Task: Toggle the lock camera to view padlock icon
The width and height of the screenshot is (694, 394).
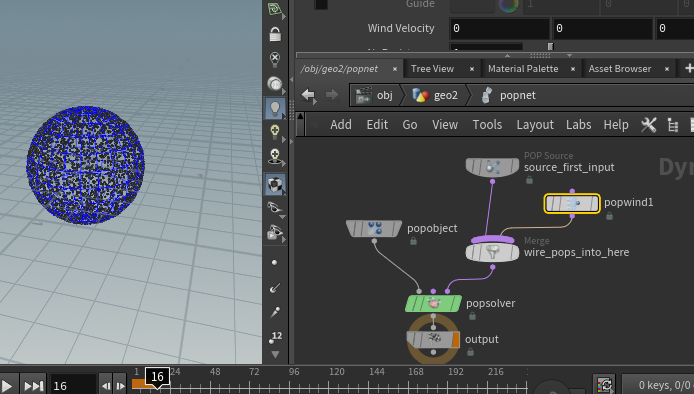Action: (275, 34)
